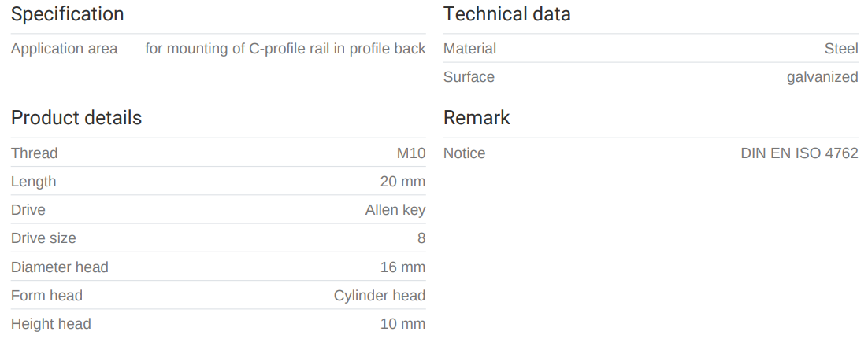Click the Drive size row label
The image size is (868, 339).
43,238
